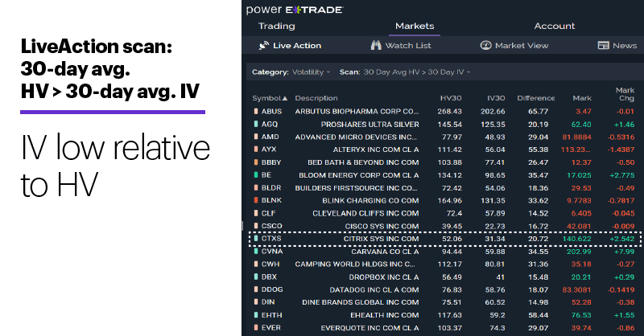Viewport: 644px width, 336px height.
Task: Click the BLNK row color marker
Action: point(256,200)
